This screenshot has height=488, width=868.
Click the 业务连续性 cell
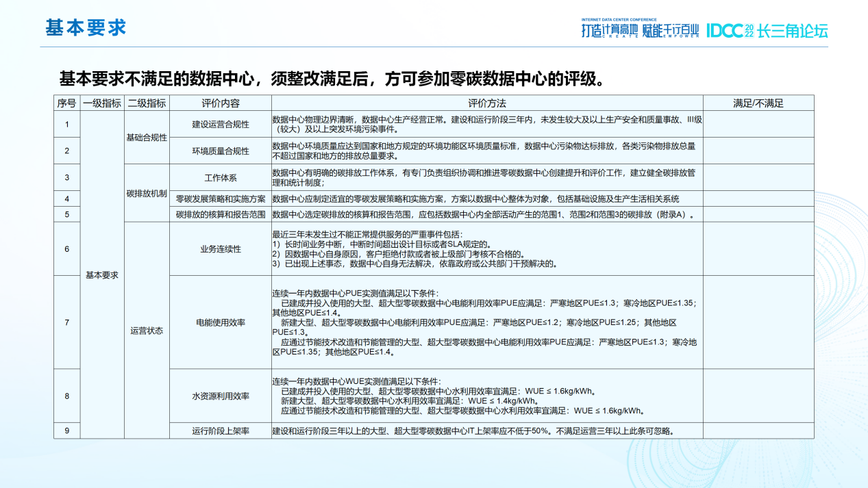221,249
